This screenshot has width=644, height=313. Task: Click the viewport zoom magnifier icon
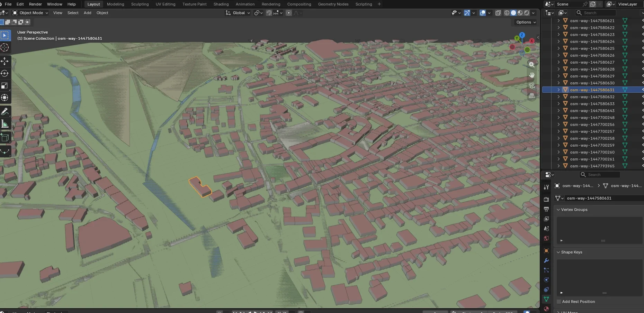[532, 65]
